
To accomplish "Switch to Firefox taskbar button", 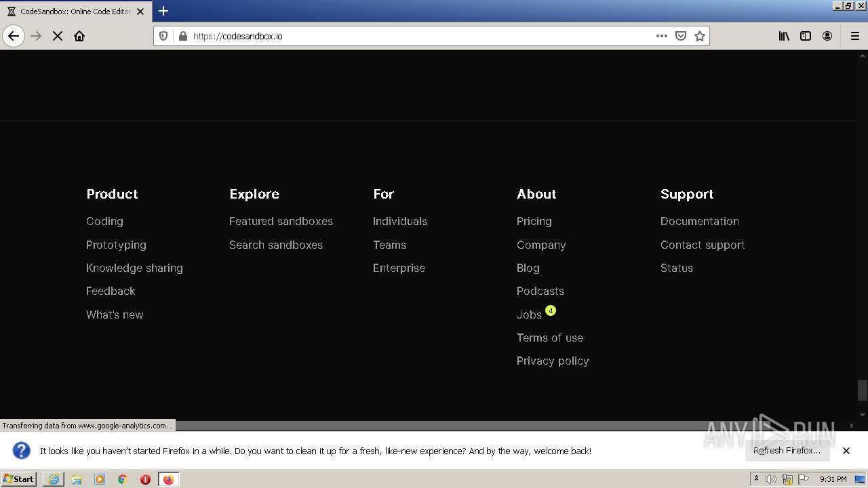I will (168, 479).
